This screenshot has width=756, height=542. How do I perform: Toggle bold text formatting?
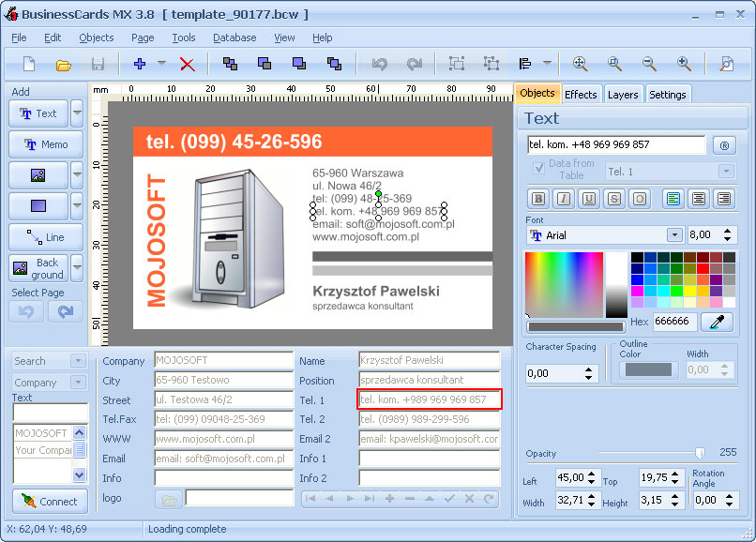pos(538,198)
